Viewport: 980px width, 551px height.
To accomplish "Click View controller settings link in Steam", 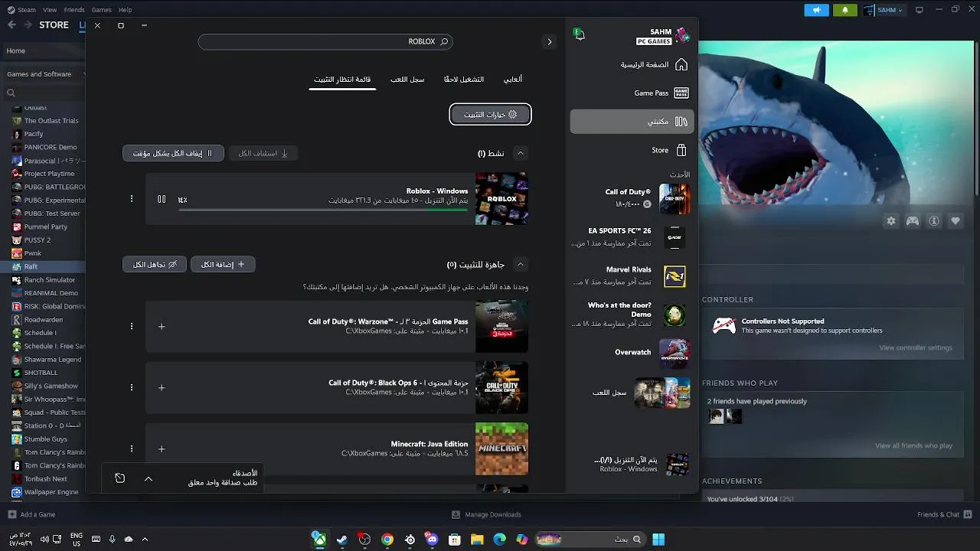I will coord(916,347).
